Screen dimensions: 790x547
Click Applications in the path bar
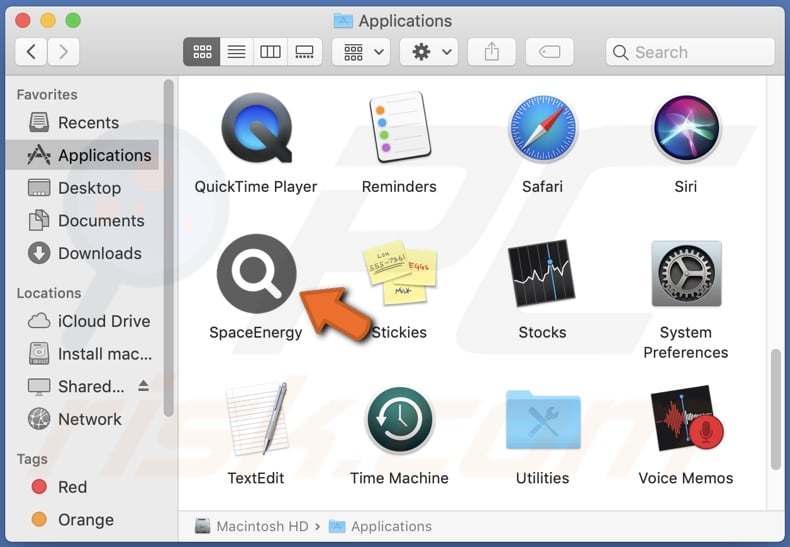point(380,526)
